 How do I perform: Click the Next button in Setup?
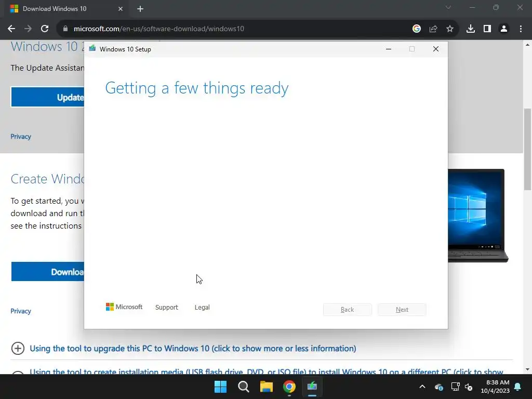click(x=402, y=310)
